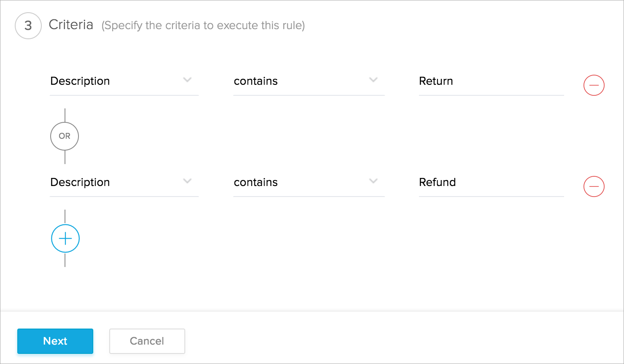Click chevron arrow of first contains dropdown
The width and height of the screenshot is (624, 364).
(373, 80)
